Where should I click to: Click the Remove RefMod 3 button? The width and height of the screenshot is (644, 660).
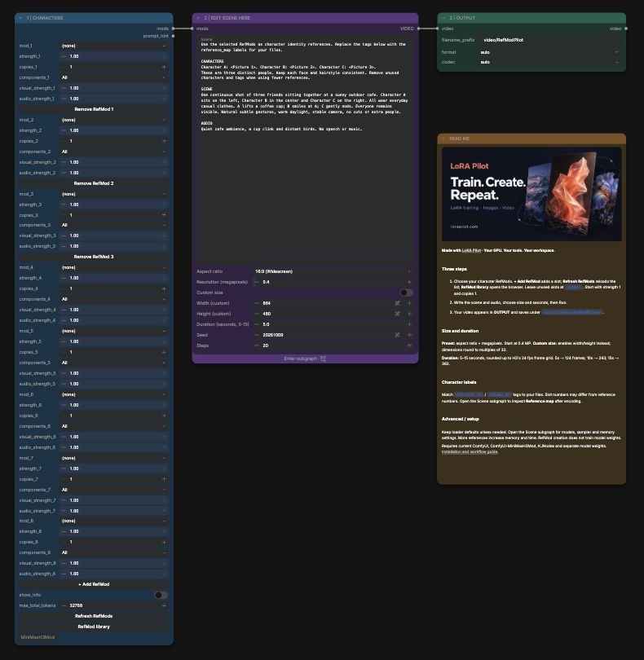click(x=94, y=257)
